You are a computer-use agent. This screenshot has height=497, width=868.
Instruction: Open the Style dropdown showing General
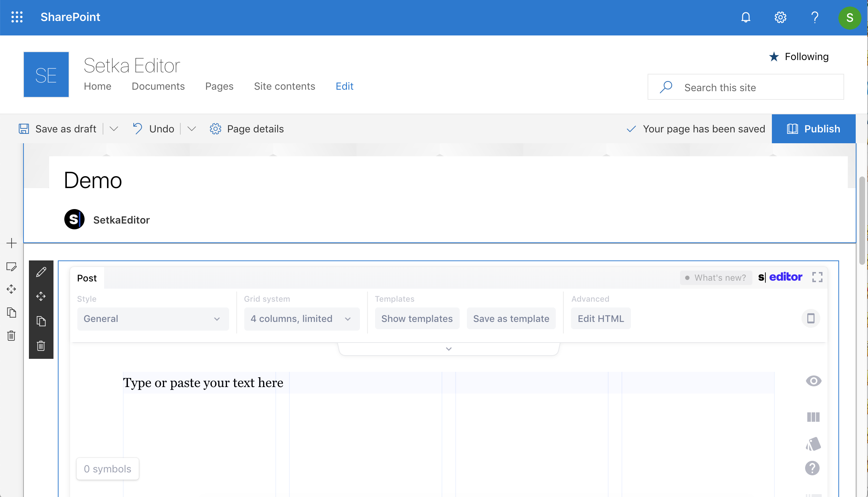152,319
